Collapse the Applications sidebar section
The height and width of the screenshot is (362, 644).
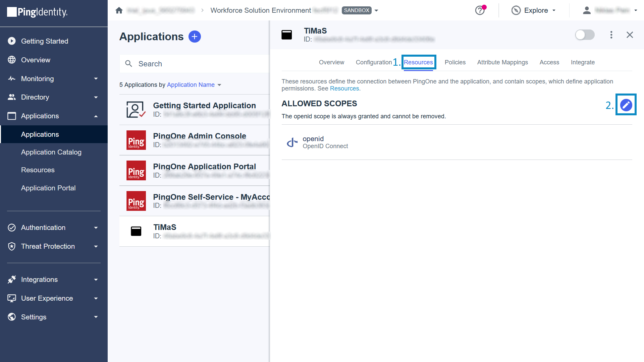pyautogui.click(x=96, y=116)
